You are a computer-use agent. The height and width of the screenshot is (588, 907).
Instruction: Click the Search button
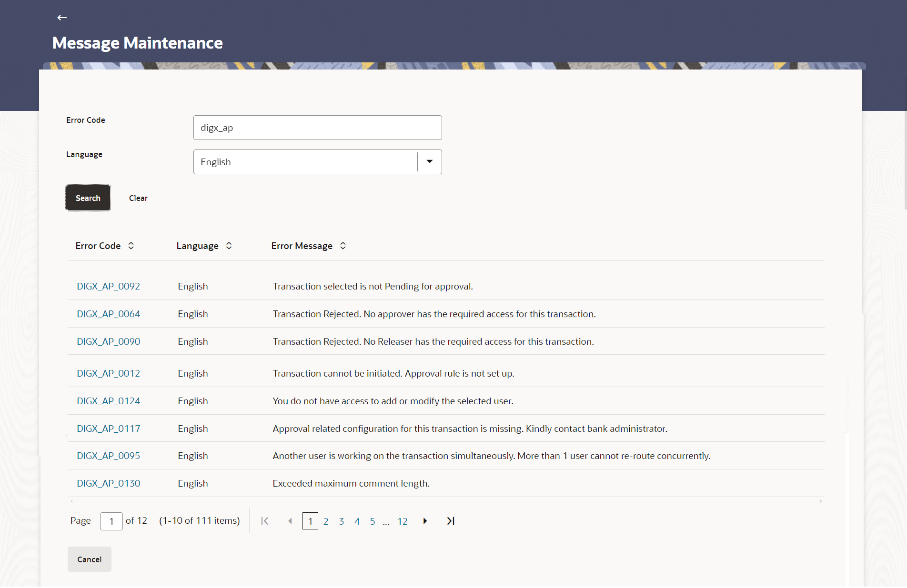click(x=88, y=198)
